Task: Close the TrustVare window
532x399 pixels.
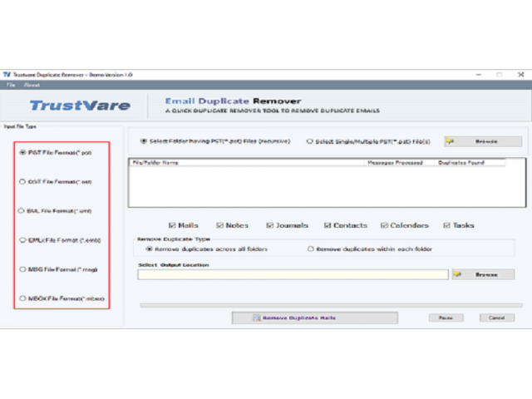Action: [521, 75]
